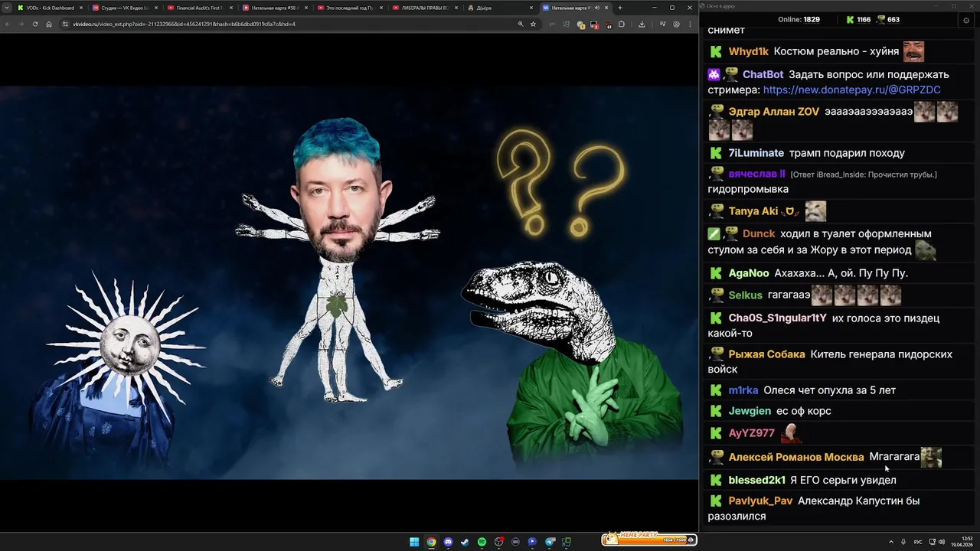This screenshot has height=551, width=980.
Task: Open the browser profile avatar
Action: tap(676, 24)
